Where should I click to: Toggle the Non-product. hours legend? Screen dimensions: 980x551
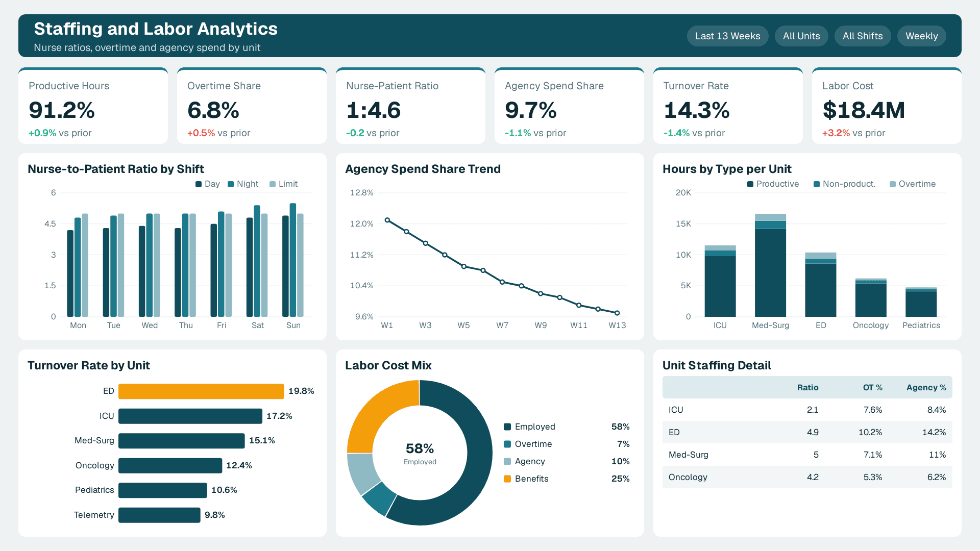click(844, 184)
